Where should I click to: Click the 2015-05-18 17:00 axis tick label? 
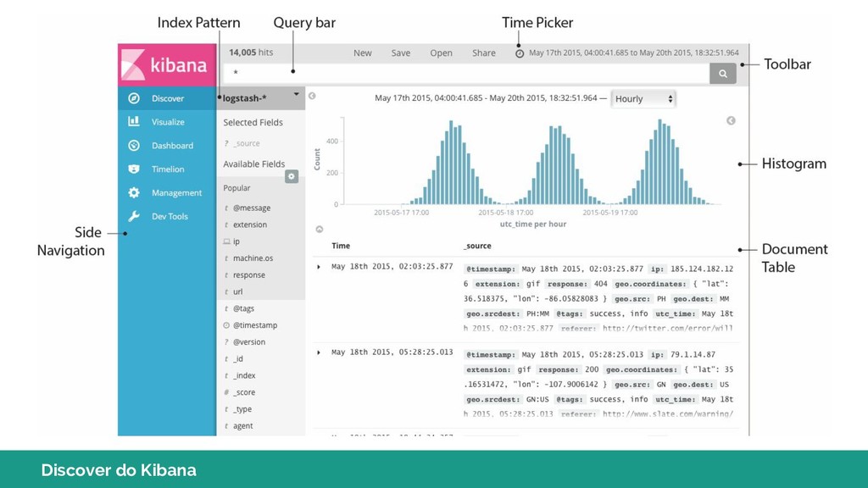(506, 213)
